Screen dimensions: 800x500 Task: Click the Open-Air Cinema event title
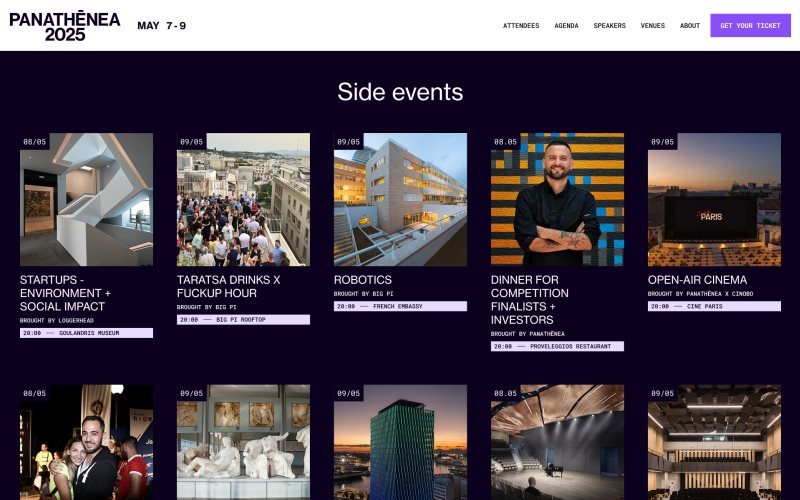[x=697, y=280]
